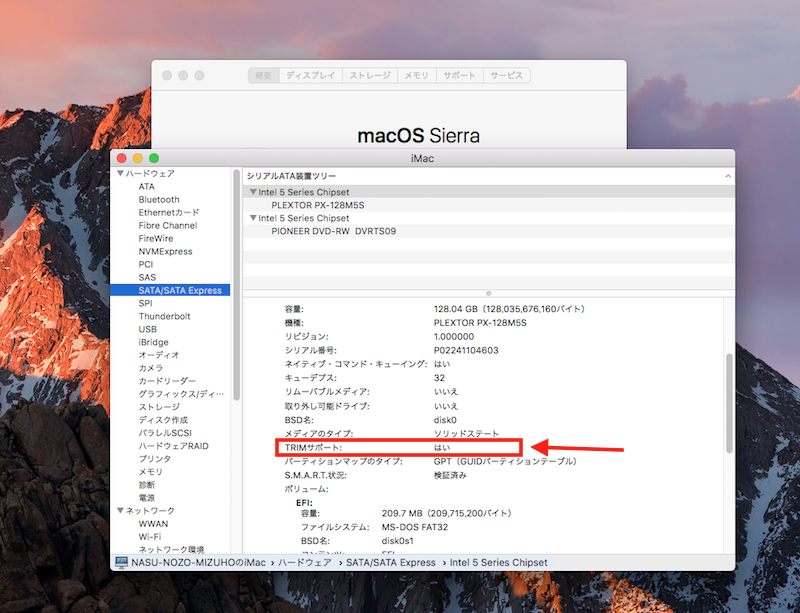Open パラレルSCSI in the sidebar
Image resolution: width=800 pixels, height=613 pixels.
pyautogui.click(x=165, y=433)
